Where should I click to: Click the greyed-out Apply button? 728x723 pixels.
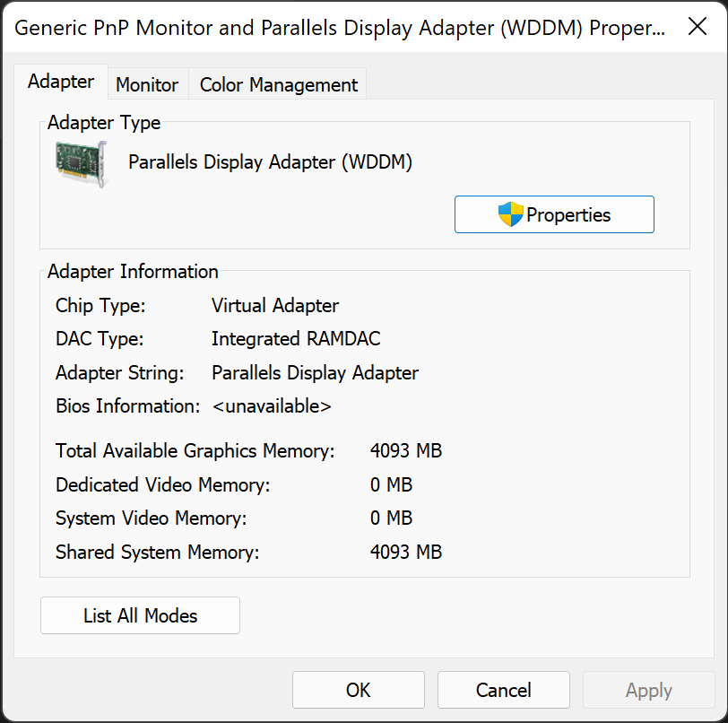pos(649,690)
